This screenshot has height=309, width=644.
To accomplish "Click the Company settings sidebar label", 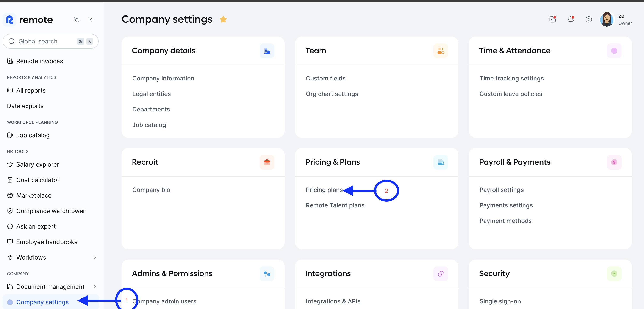I will [42, 302].
